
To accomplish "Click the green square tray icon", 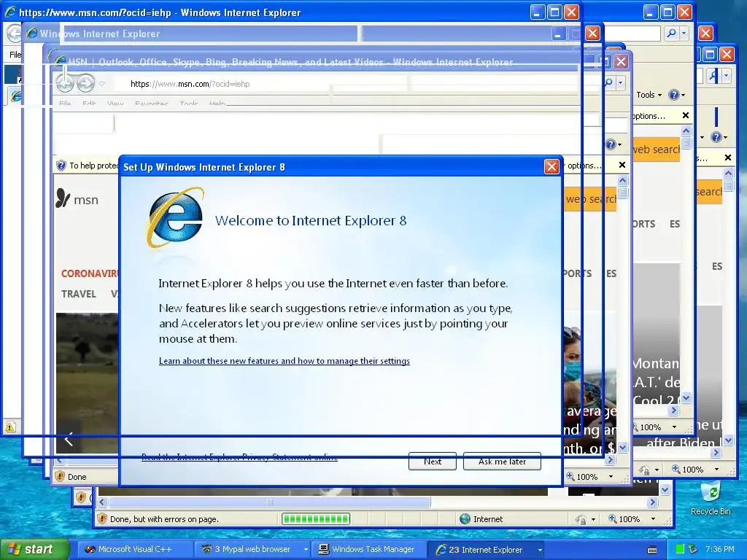I will (680, 550).
